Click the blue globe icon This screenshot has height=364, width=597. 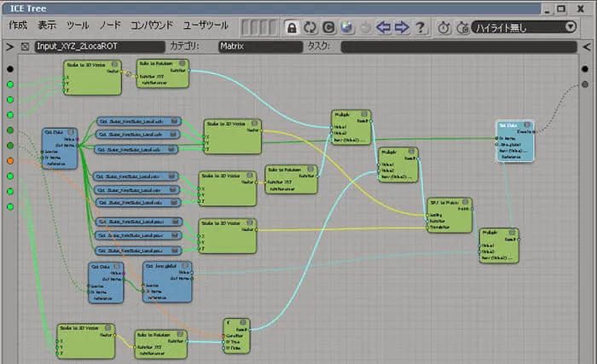point(347,27)
